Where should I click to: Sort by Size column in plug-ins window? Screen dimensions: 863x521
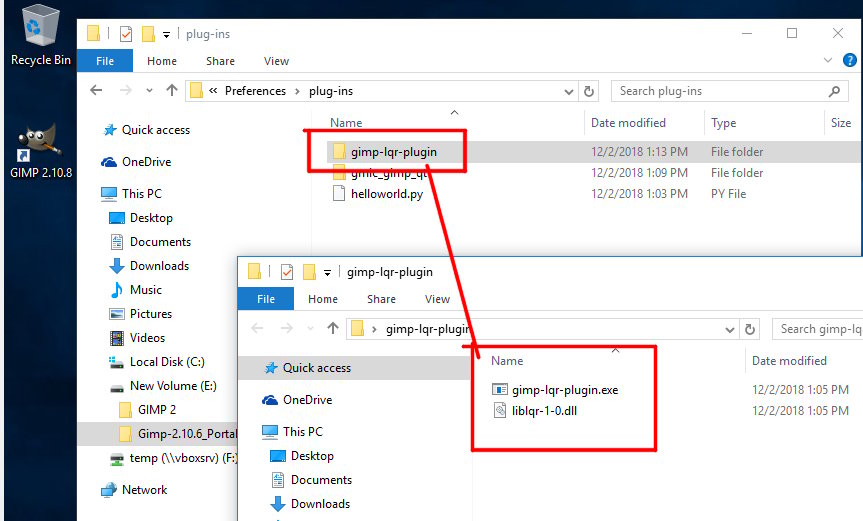click(x=840, y=123)
